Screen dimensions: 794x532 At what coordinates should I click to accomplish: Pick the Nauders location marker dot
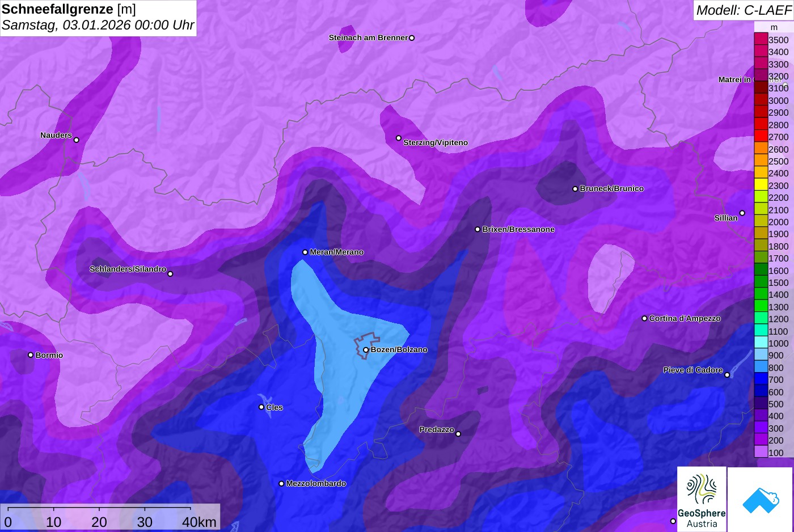(77, 140)
